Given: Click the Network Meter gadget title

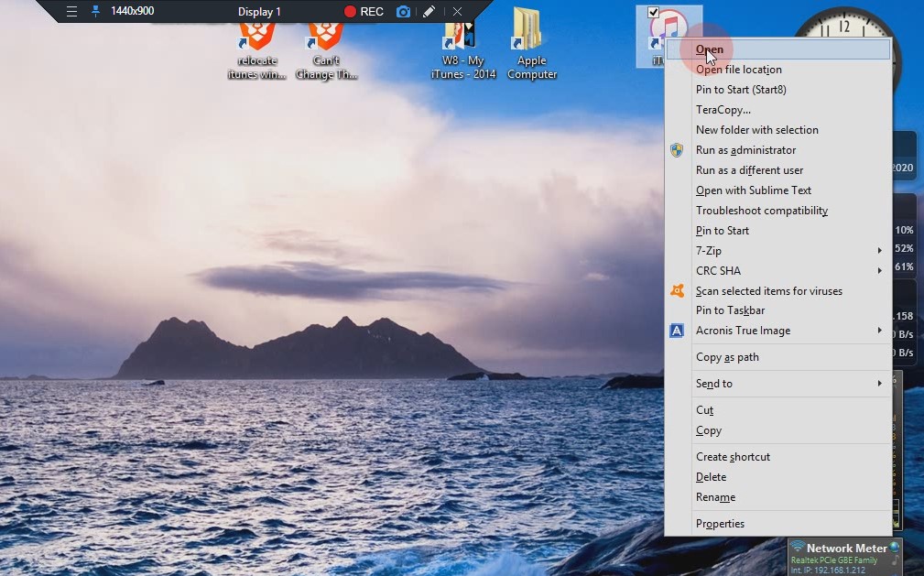Looking at the screenshot, I should 846,548.
